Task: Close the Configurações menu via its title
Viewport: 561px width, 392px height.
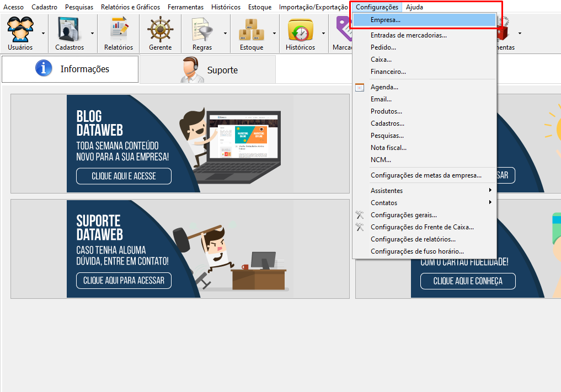Action: (x=377, y=7)
